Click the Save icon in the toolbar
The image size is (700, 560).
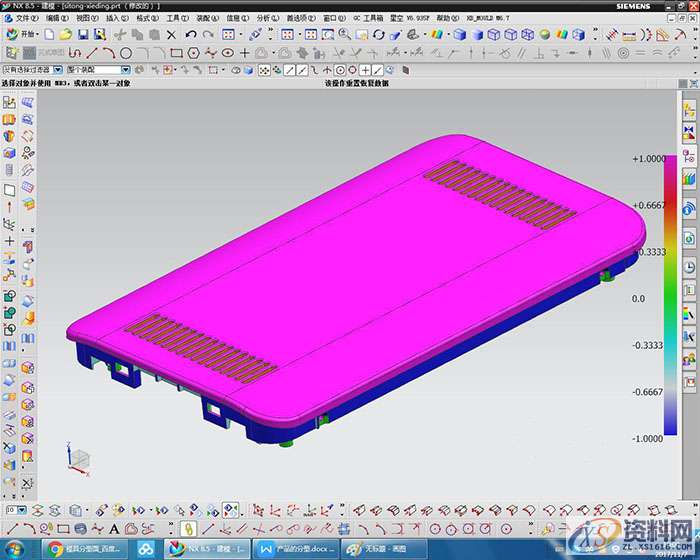84,35
